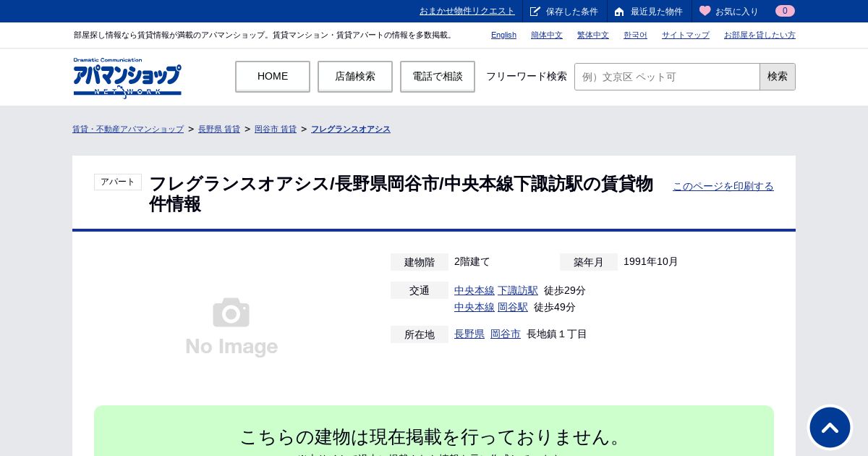Open 岡谷駅 station link
This screenshot has width=868, height=456.
pos(513,307)
